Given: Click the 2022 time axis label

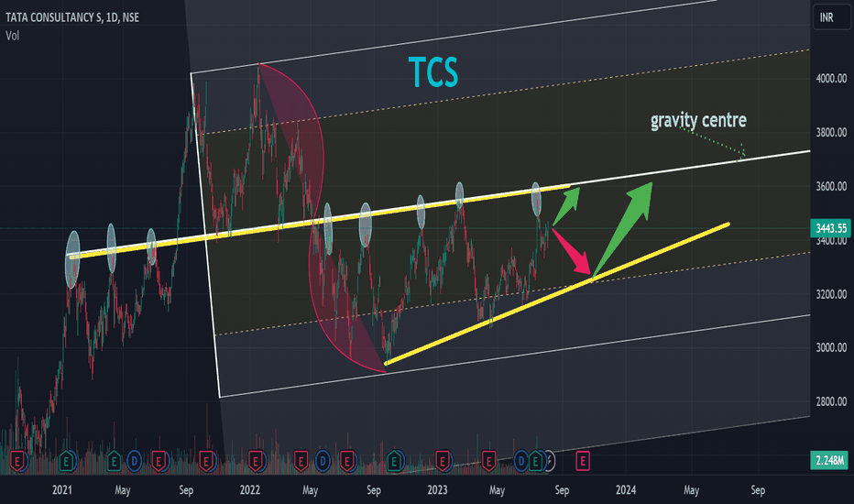Looking at the screenshot, I should click(x=249, y=490).
